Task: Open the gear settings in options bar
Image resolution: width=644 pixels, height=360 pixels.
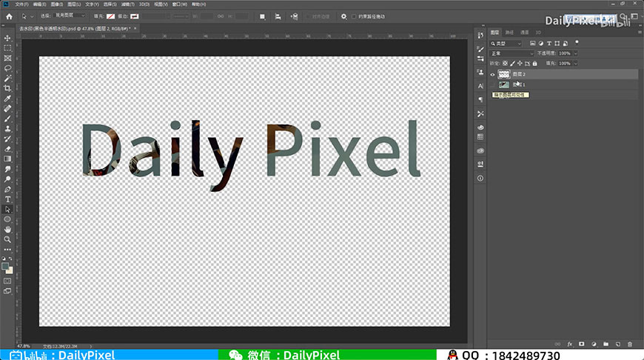Action: tap(343, 16)
